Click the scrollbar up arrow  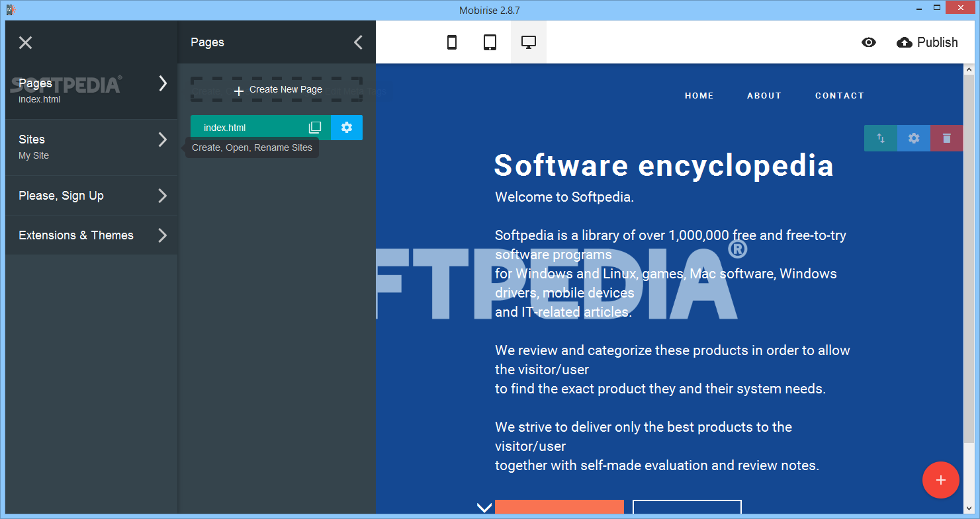pyautogui.click(x=969, y=69)
